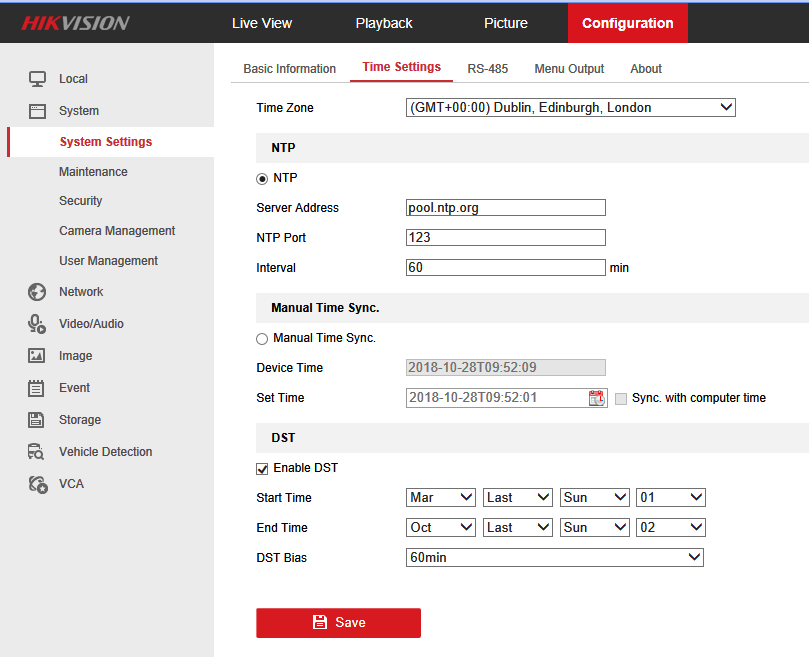Switch to the RS-485 tab
This screenshot has width=809, height=657.
pos(487,69)
